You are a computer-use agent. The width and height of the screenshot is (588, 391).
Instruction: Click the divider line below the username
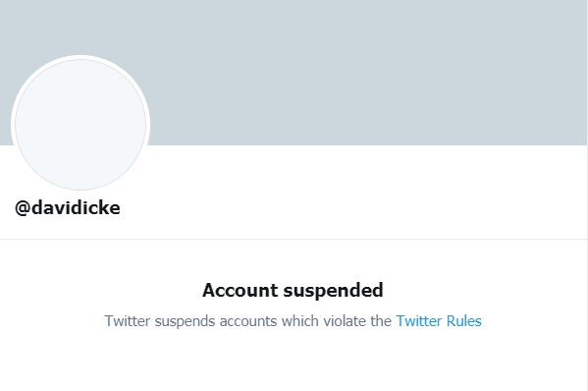(294, 239)
